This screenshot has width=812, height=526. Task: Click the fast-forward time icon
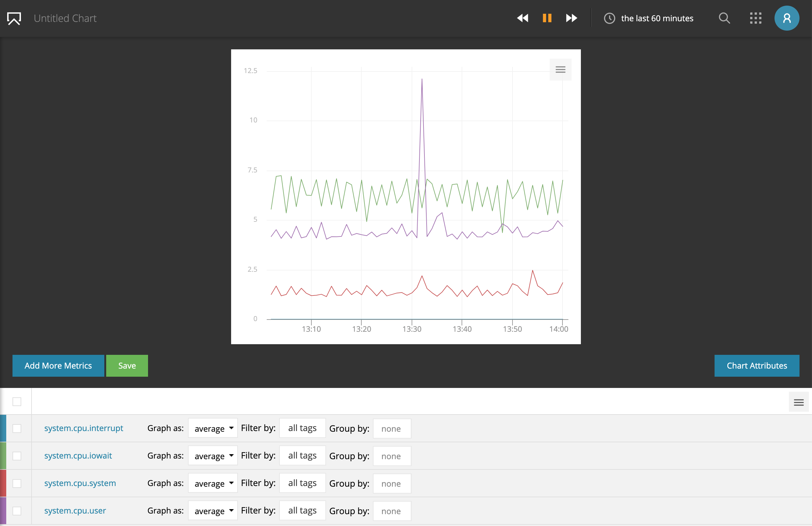click(x=572, y=18)
